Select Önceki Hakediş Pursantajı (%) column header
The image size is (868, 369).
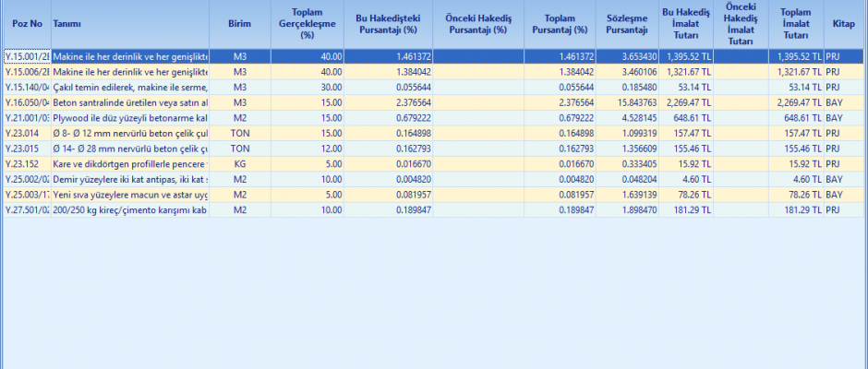tap(477, 22)
